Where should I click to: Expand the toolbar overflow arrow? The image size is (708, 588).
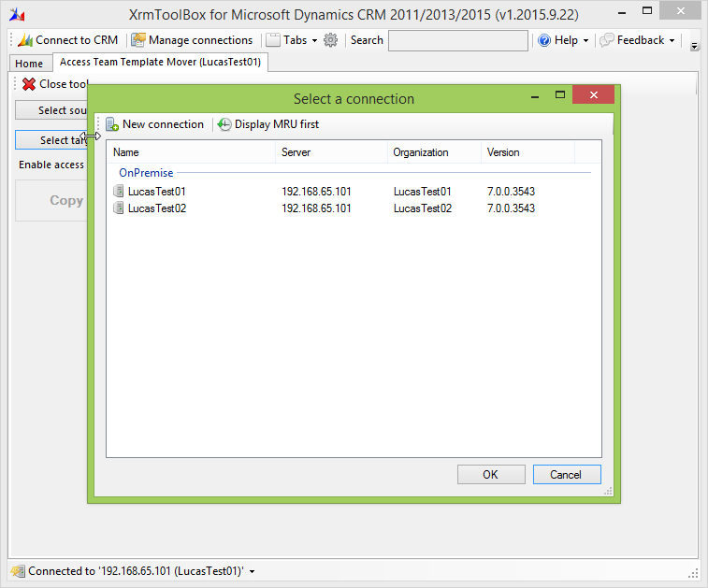click(695, 46)
